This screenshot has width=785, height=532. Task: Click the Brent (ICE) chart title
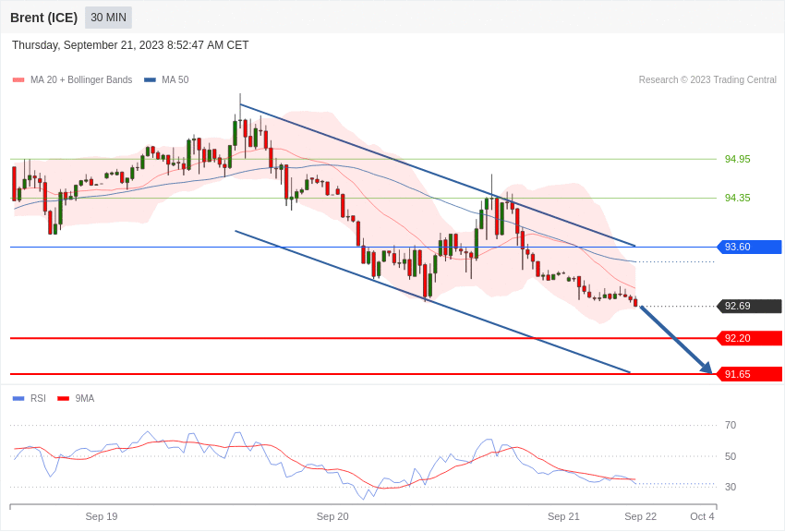pyautogui.click(x=43, y=18)
